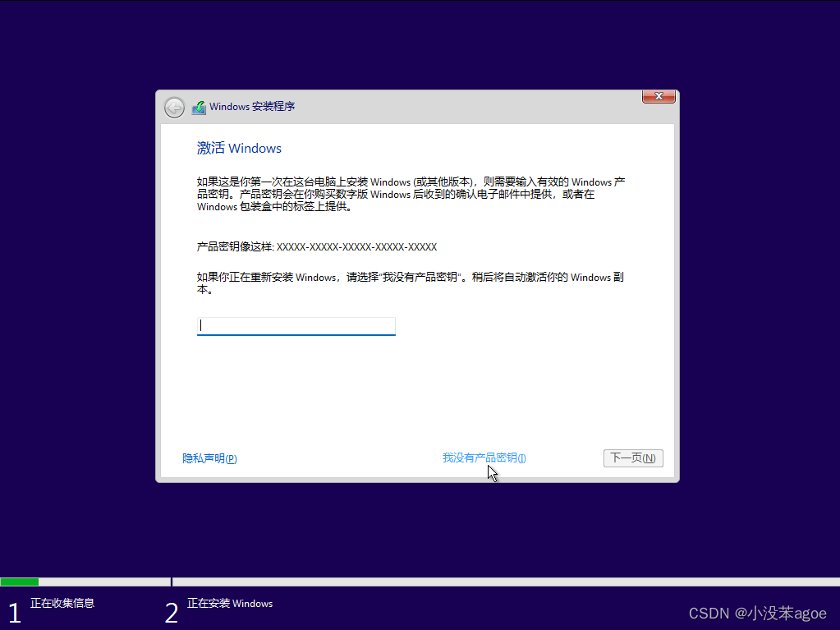Click step 2 正在安装 Windows label
The width and height of the screenshot is (840, 630).
point(230,603)
